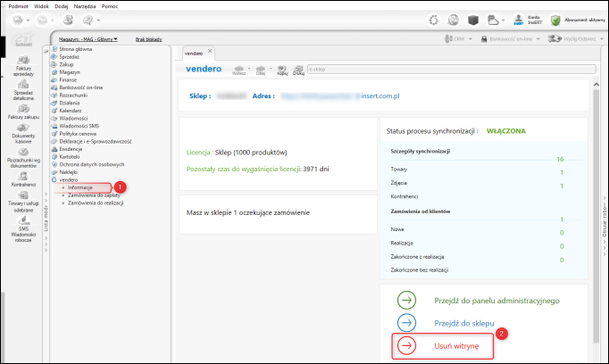
Task: Click the Subiekt logo icon
Action: pos(23,39)
